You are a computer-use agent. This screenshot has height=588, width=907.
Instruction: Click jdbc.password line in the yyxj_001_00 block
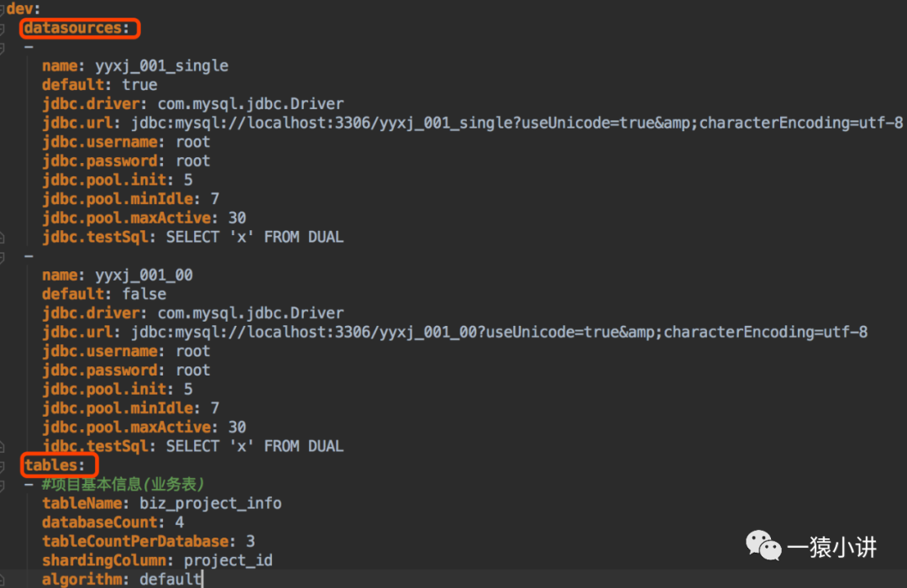(x=126, y=370)
